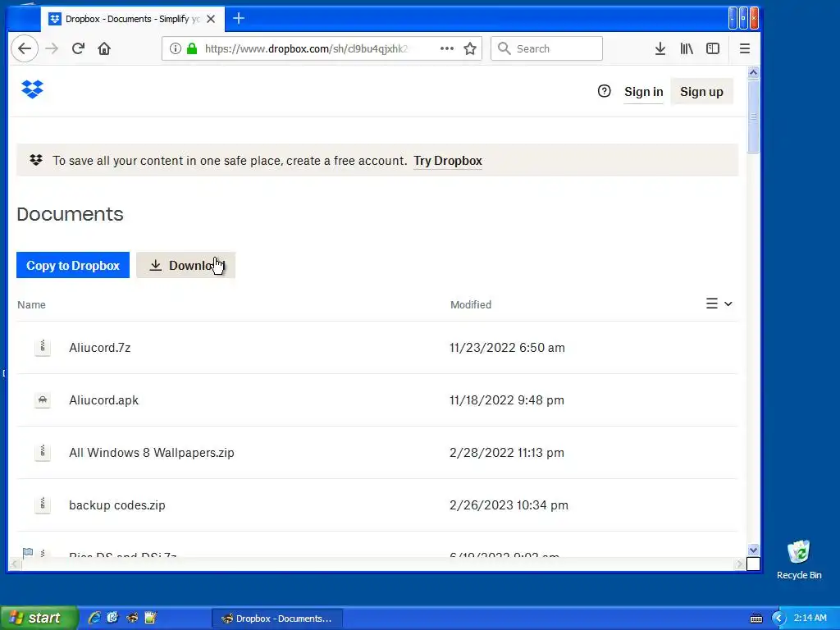Click the green secure padlock icon
This screenshot has height=630, width=840.
tap(192, 48)
